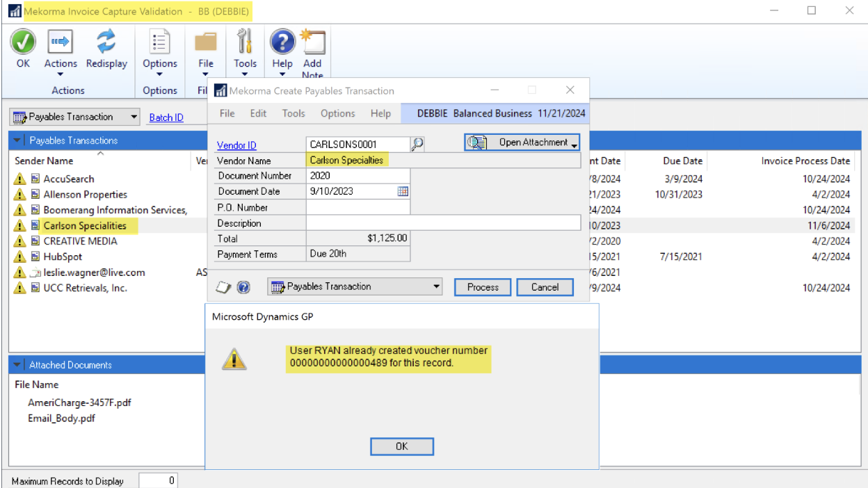
Task: Click the Document Number field
Action: 357,176
